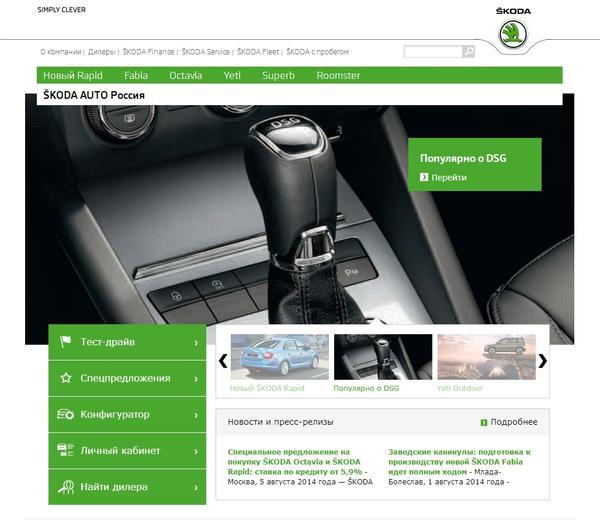600x520 pixels.
Task: Click the car-gear icon beside Конфигуратор
Action: pos(65,414)
